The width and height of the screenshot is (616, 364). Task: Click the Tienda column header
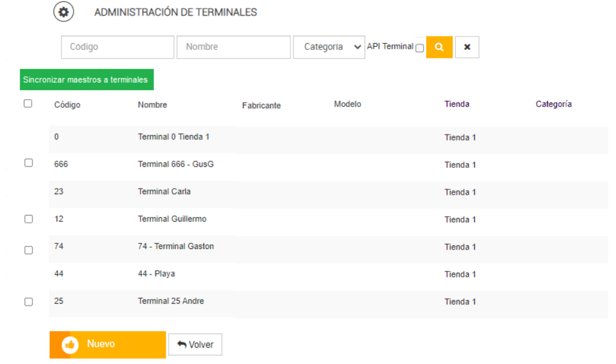pyautogui.click(x=457, y=104)
